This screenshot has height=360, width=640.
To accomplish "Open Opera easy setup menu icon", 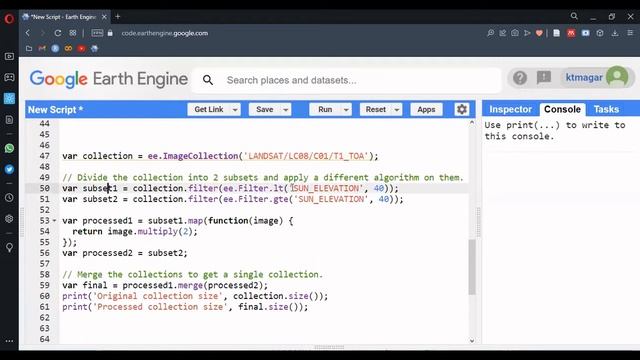I will click(x=630, y=33).
